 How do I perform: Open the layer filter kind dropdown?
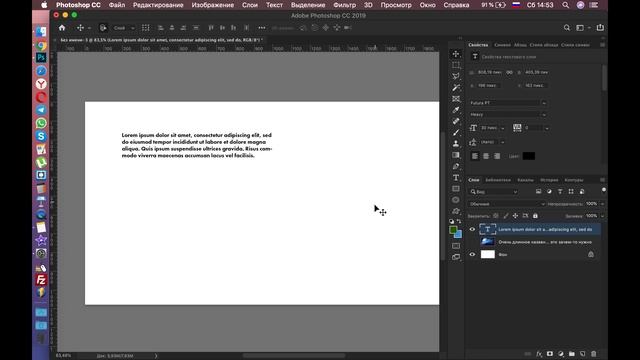pos(493,191)
